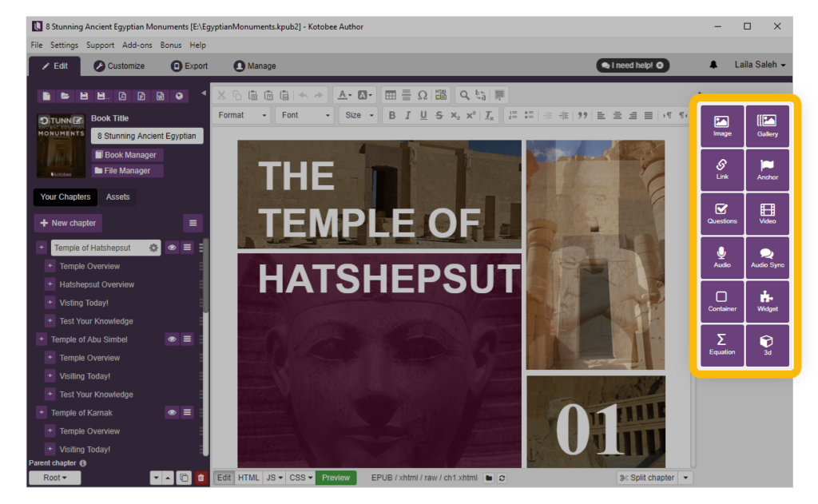Insert a special character with the omega icon
The width and height of the screenshot is (818, 504).
click(x=422, y=95)
